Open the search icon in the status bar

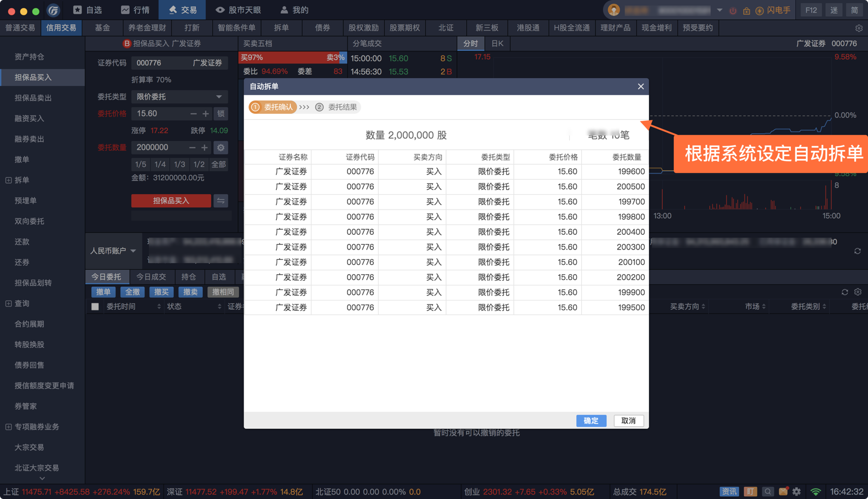point(768,491)
